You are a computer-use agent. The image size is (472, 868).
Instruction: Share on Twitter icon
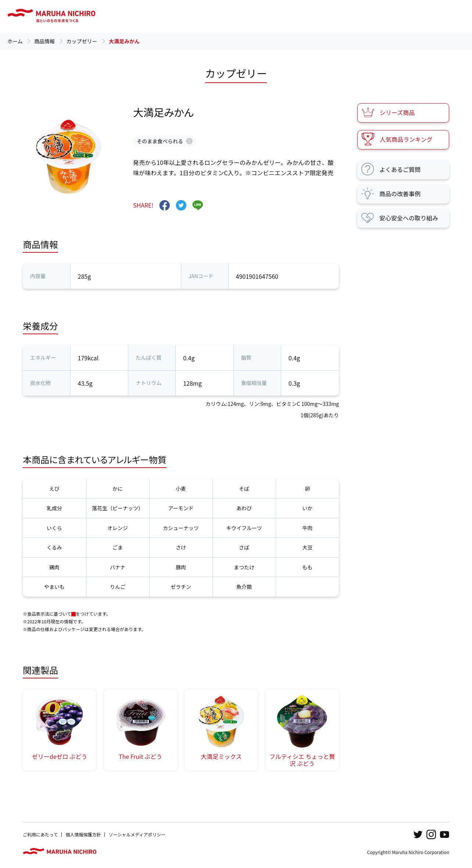(181, 205)
